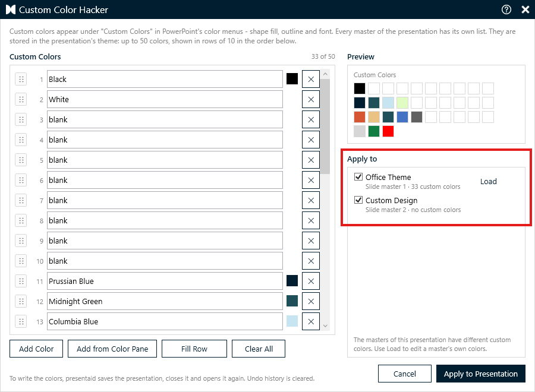Delete the blank color in row 3
The height and width of the screenshot is (392, 535).
[x=311, y=119]
